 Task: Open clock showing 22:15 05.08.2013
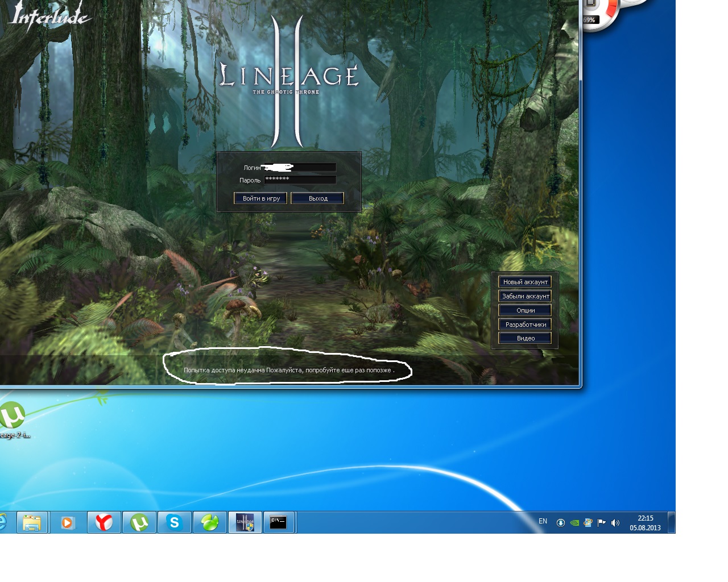[x=645, y=523]
